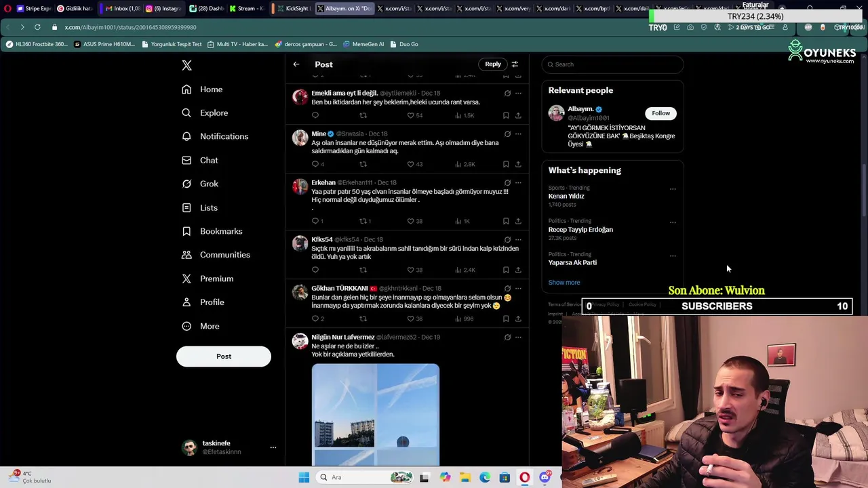This screenshot has width=868, height=488.
Task: Open options for Kenan Yıldız trend
Action: coord(673,189)
